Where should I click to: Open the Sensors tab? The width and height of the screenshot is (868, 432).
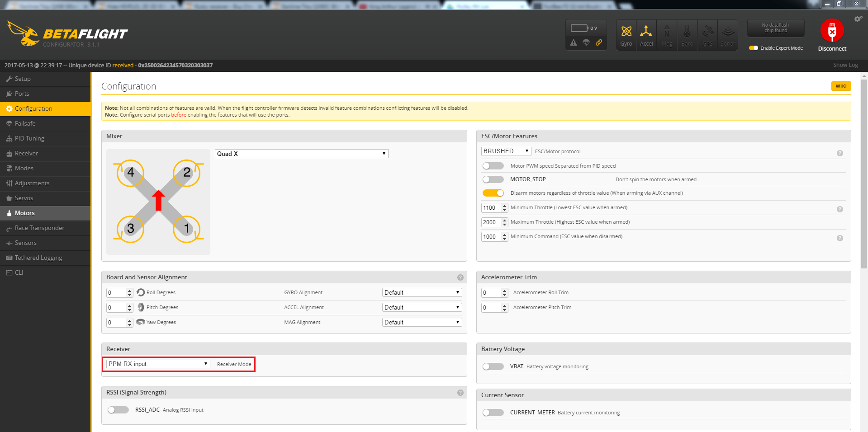(x=45, y=243)
